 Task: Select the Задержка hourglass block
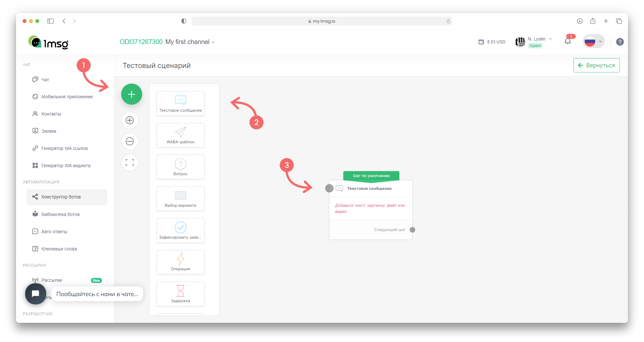(x=180, y=294)
